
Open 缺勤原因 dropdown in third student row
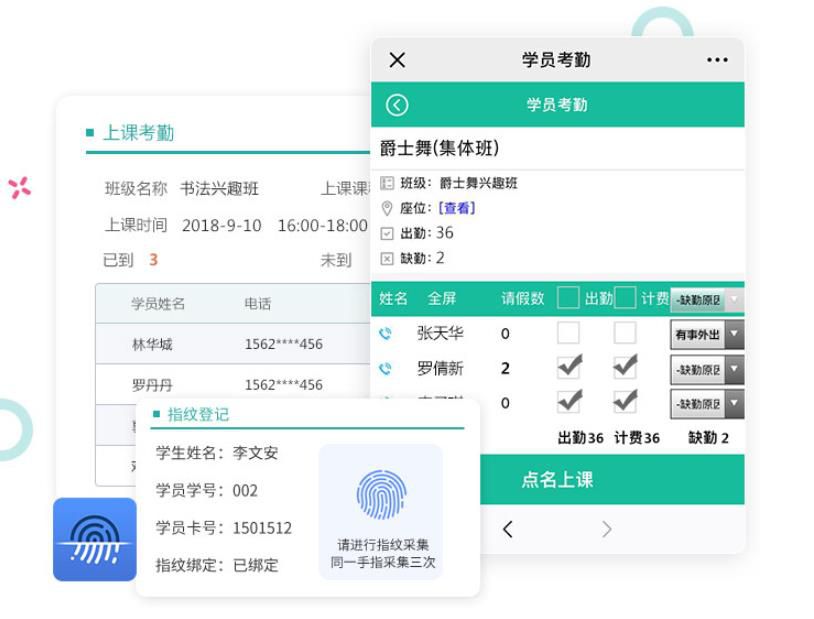(x=707, y=404)
